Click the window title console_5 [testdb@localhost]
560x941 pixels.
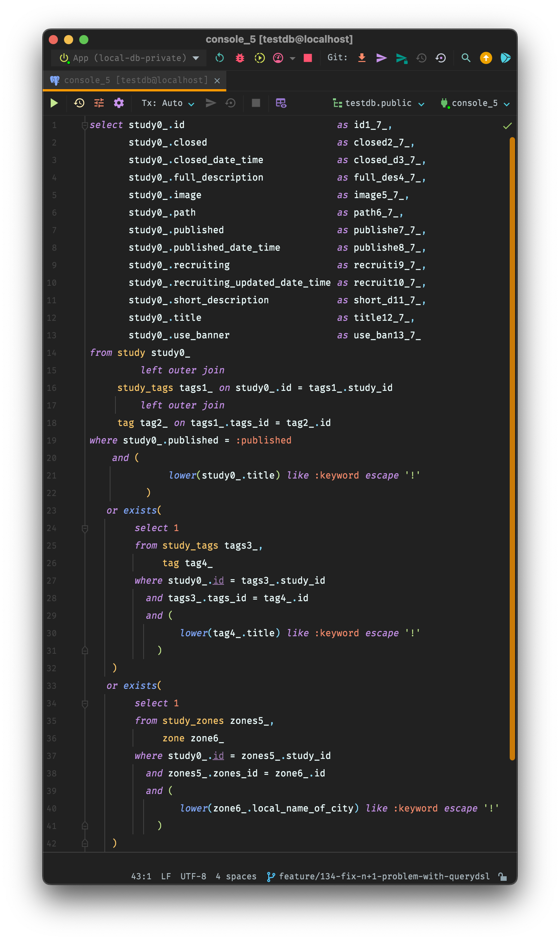pos(279,39)
